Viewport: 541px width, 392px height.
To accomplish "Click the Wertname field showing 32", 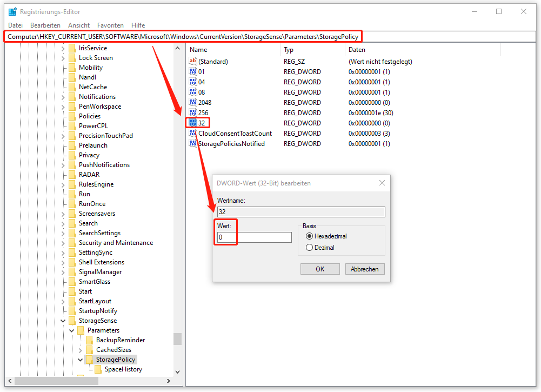I will [x=301, y=212].
